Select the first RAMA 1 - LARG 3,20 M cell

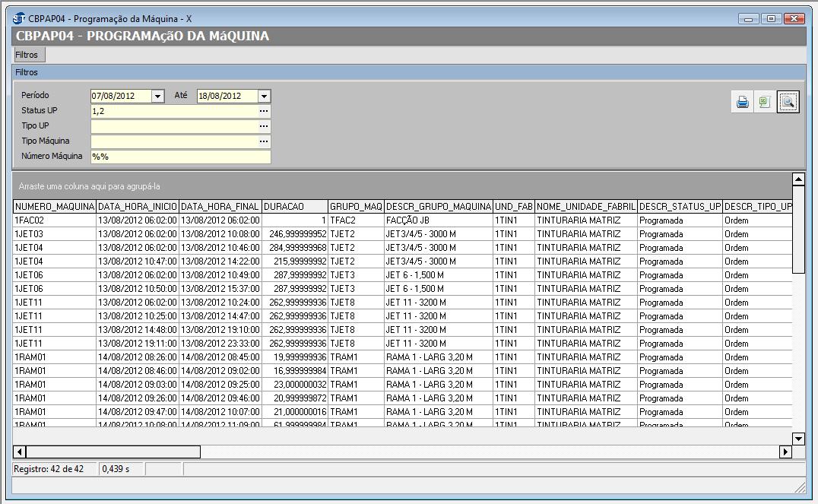coord(429,357)
